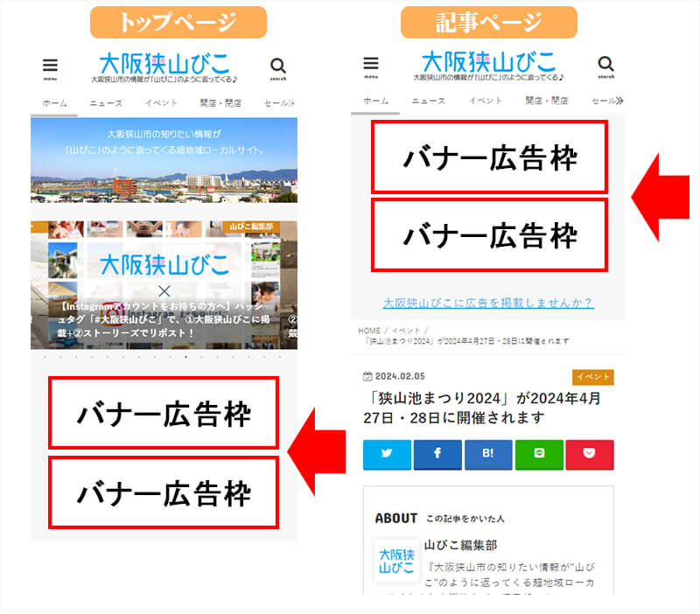Click the ABOUT heading in the author box
This screenshot has height=614, width=700.
click(x=396, y=519)
